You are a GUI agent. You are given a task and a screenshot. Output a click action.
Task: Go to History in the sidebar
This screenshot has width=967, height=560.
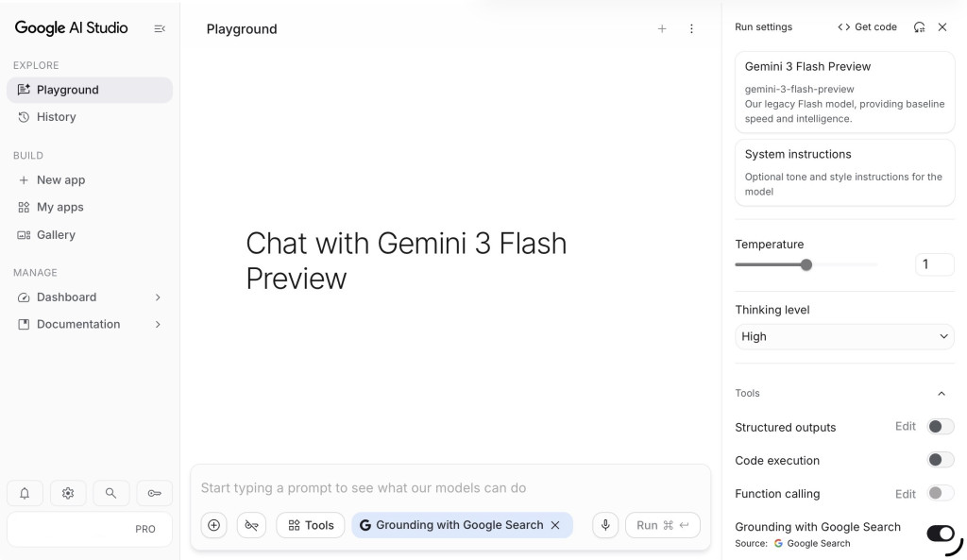pos(90,116)
